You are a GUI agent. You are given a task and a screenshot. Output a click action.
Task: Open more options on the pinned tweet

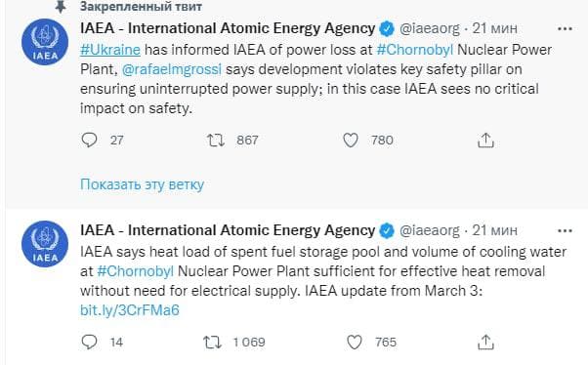565,29
